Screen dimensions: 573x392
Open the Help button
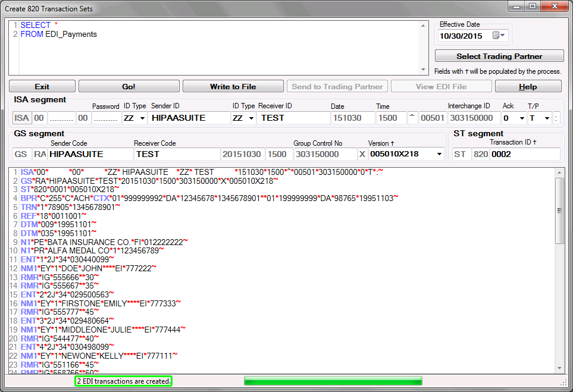tap(528, 86)
